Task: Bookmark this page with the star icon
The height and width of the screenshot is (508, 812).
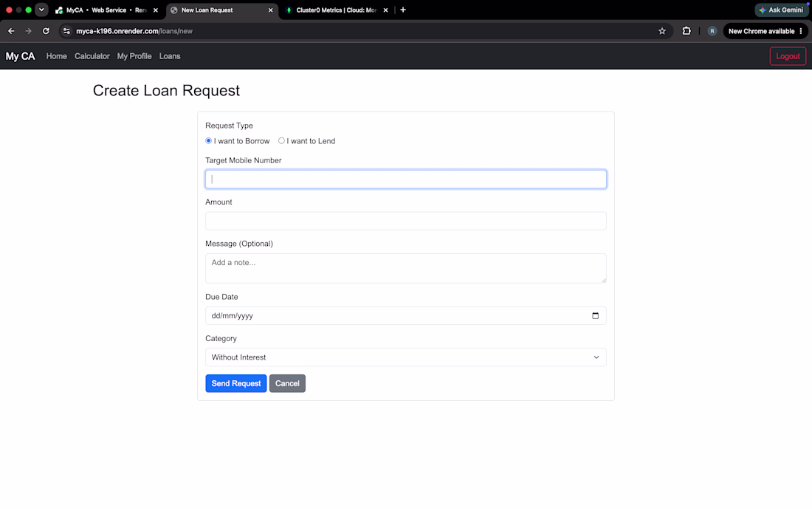Action: [662, 31]
